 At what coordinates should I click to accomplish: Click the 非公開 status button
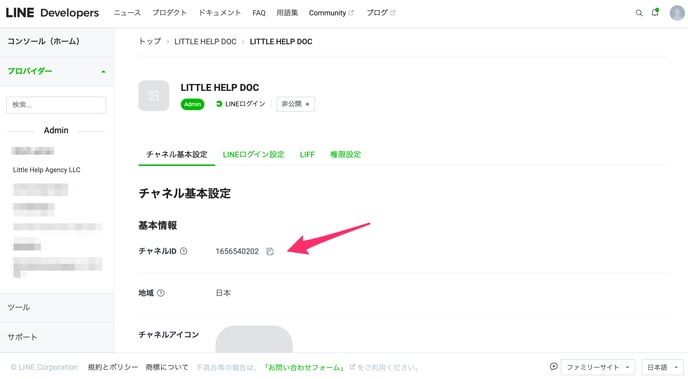tap(295, 104)
